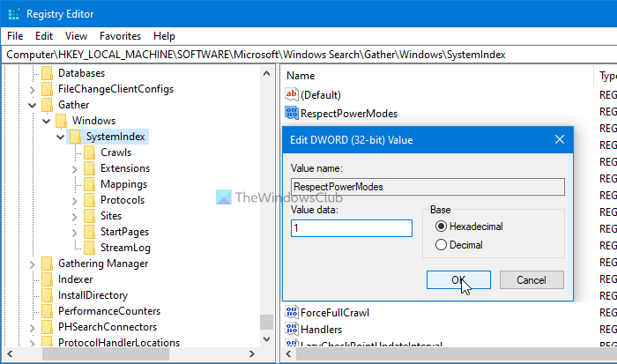Click the StreamLog folder icon
This screenshot has height=364, width=617.
pos(89,248)
